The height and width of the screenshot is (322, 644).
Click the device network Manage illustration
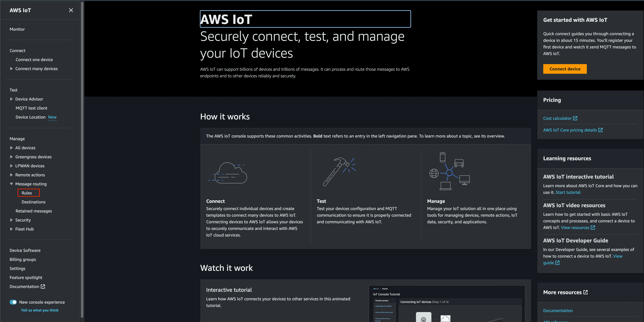(449, 171)
